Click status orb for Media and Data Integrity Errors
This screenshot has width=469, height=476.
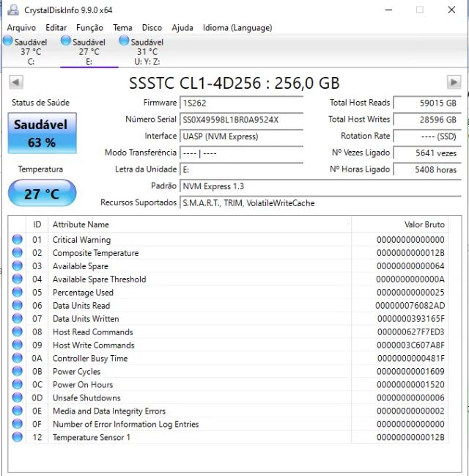(x=18, y=411)
